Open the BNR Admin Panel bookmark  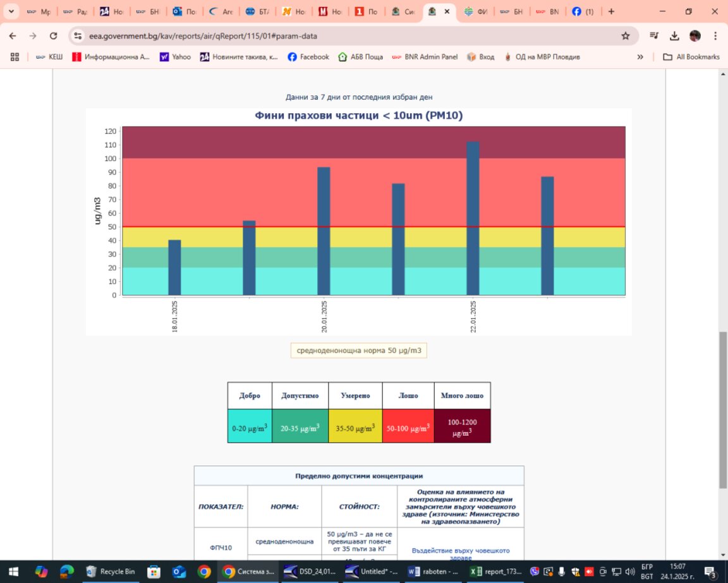coord(424,57)
